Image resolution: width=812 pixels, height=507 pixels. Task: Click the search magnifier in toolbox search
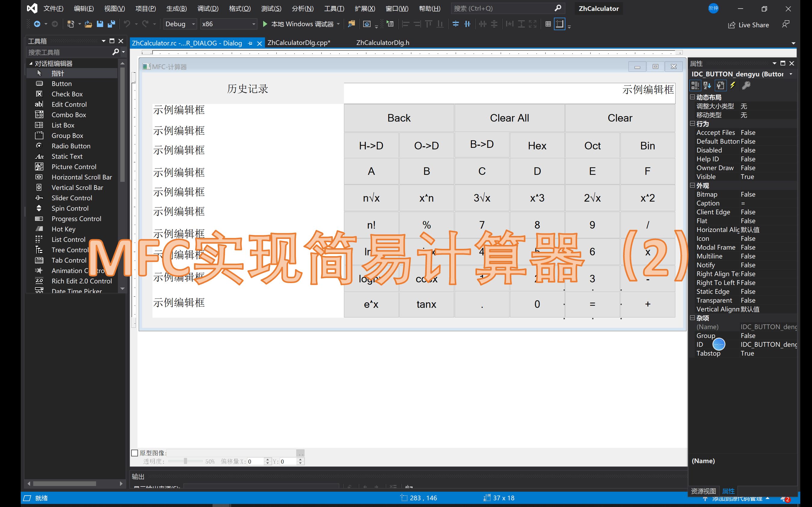click(116, 52)
